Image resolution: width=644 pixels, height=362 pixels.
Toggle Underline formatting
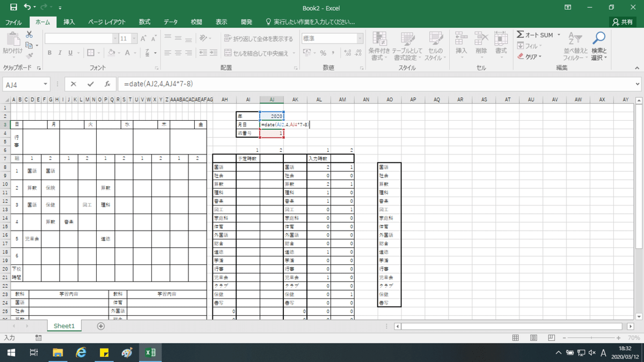pyautogui.click(x=70, y=53)
